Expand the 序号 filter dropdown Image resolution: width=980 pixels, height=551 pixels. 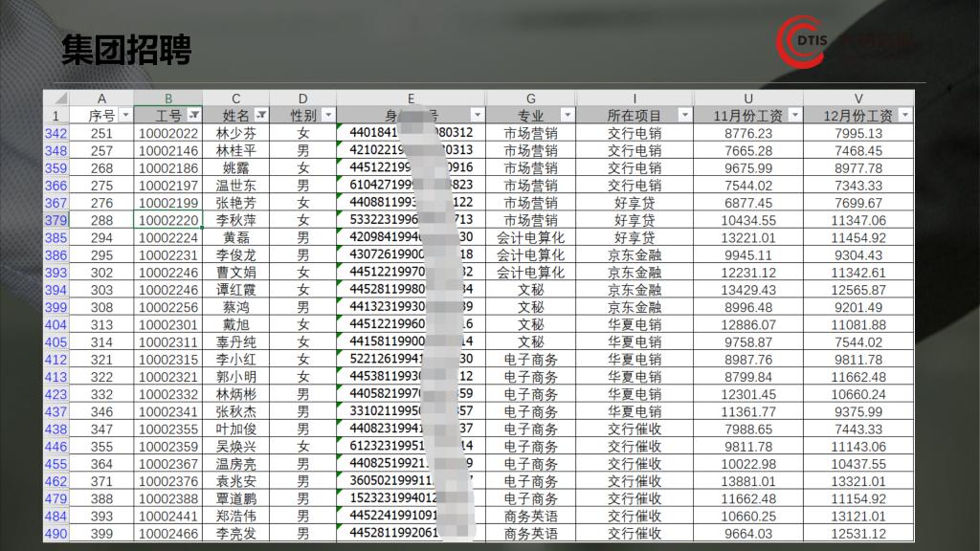click(125, 116)
